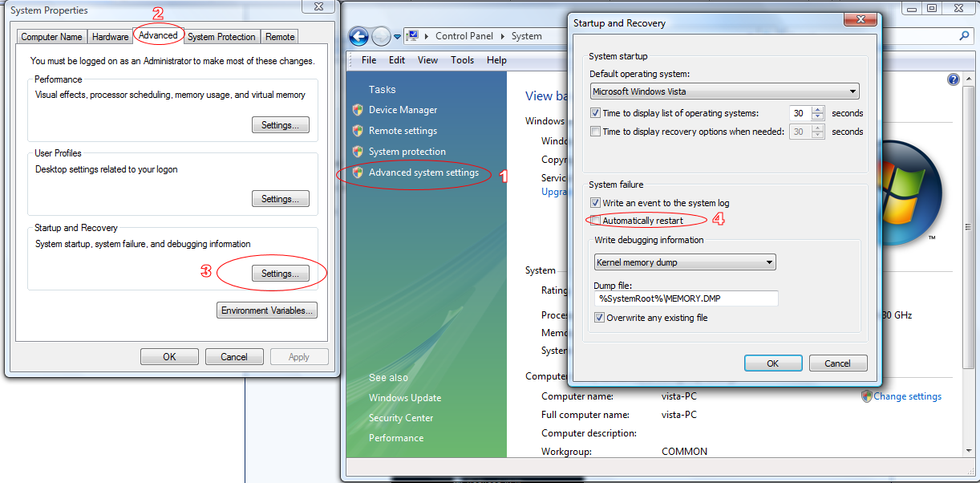Click User Profiles Settings button
The width and height of the screenshot is (980, 483).
pyautogui.click(x=281, y=199)
